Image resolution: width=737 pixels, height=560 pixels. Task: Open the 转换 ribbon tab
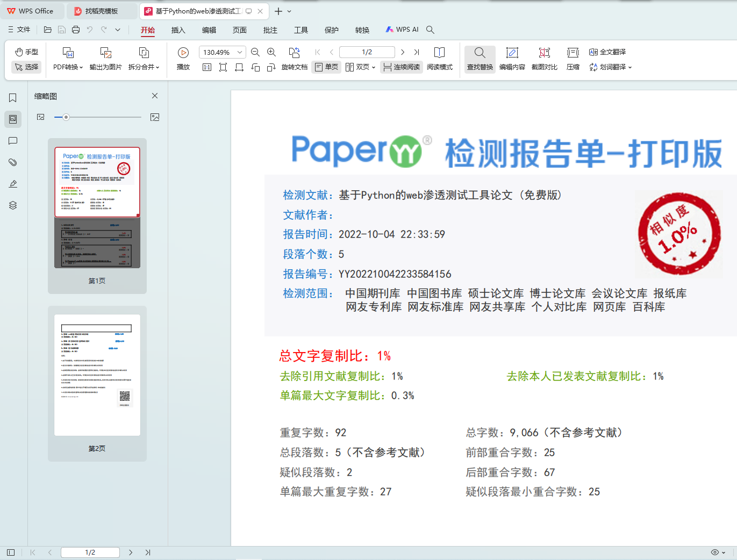pyautogui.click(x=362, y=30)
